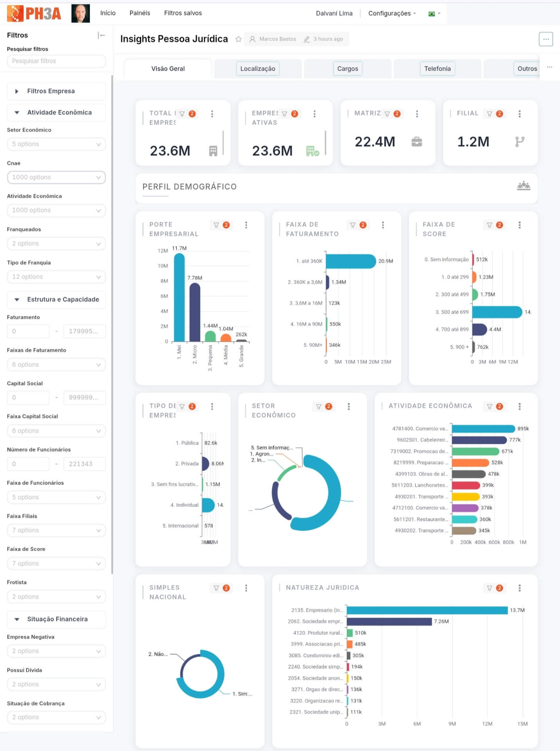Viewport: 560px width, 751px height.
Task: Favorite the dashboard with the star icon
Action: 238,39
